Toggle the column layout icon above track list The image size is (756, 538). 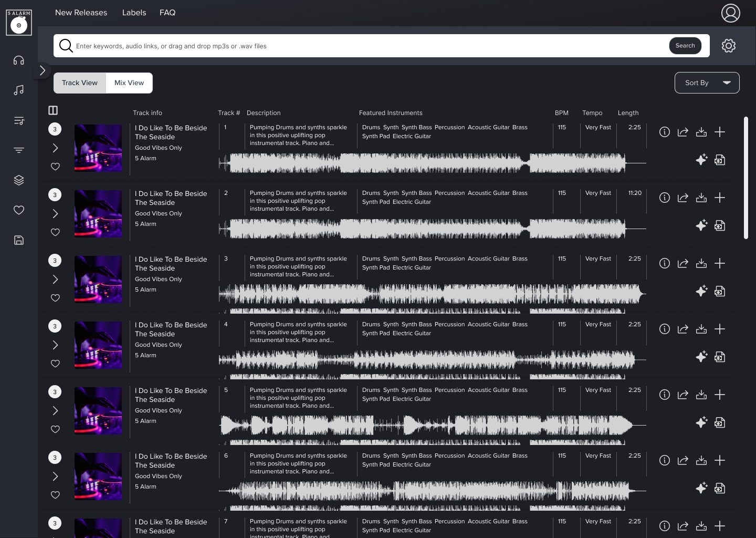[53, 110]
